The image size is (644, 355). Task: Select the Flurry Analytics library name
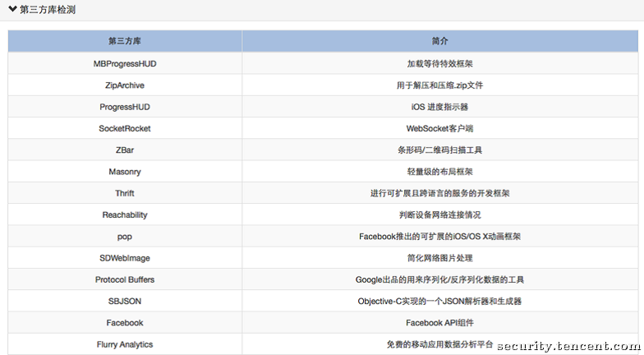(125, 344)
